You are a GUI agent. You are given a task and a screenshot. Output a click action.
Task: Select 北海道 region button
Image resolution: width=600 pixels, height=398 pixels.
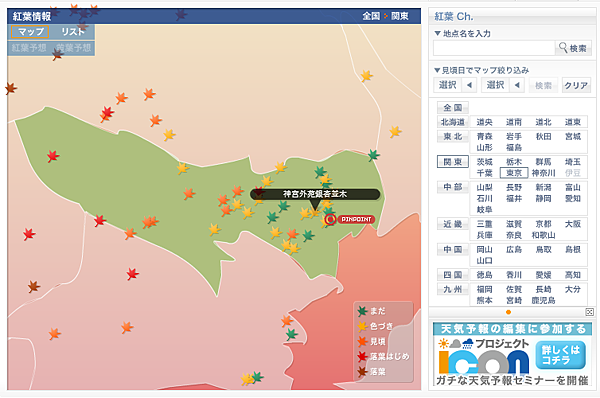[453, 122]
